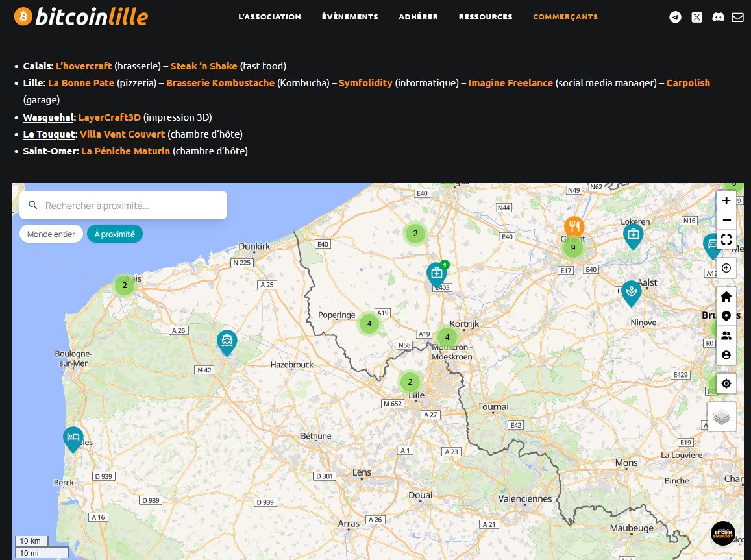751x560 pixels.
Task: Open the X (Twitter) profile icon
Action: tap(697, 18)
